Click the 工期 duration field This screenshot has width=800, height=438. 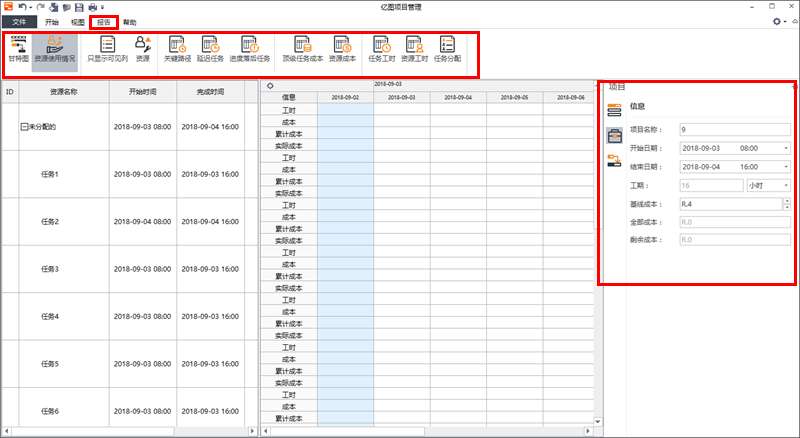[x=711, y=185]
